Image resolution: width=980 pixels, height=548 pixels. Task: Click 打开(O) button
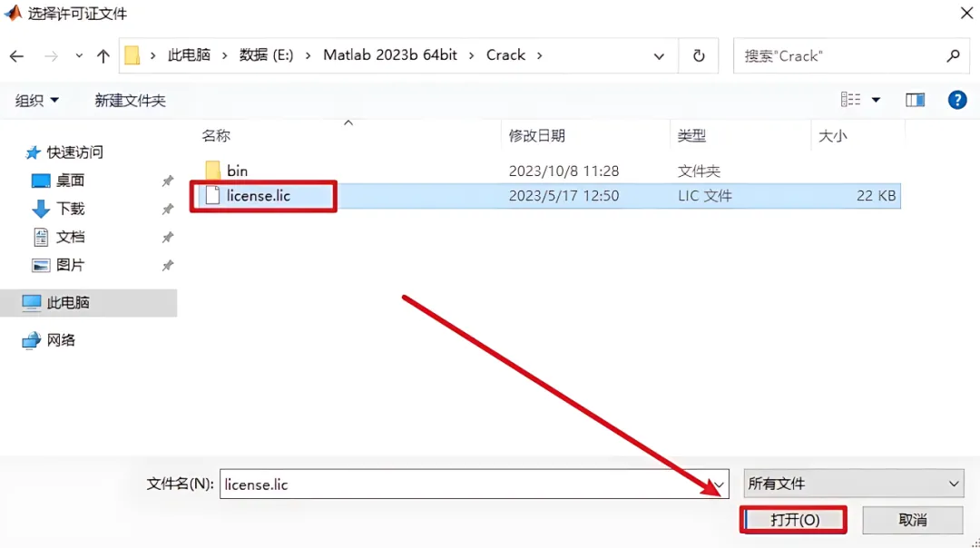(x=794, y=520)
